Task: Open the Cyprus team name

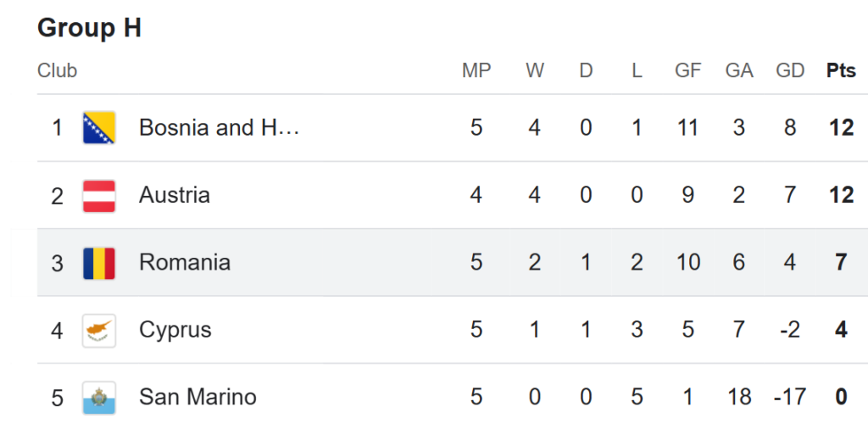Action: (175, 330)
